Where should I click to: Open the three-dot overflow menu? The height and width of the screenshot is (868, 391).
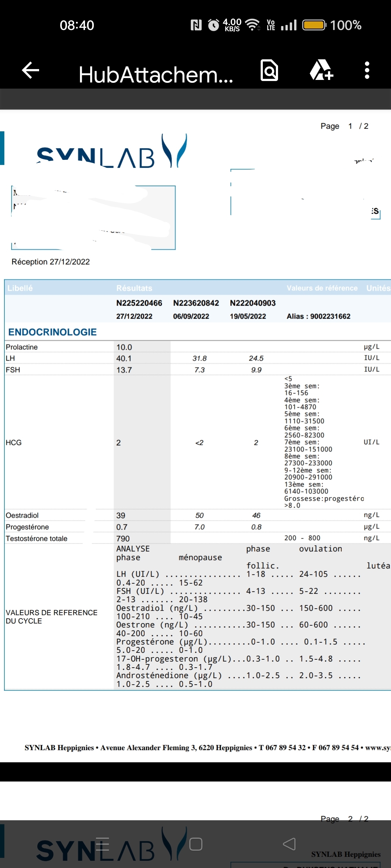[367, 70]
